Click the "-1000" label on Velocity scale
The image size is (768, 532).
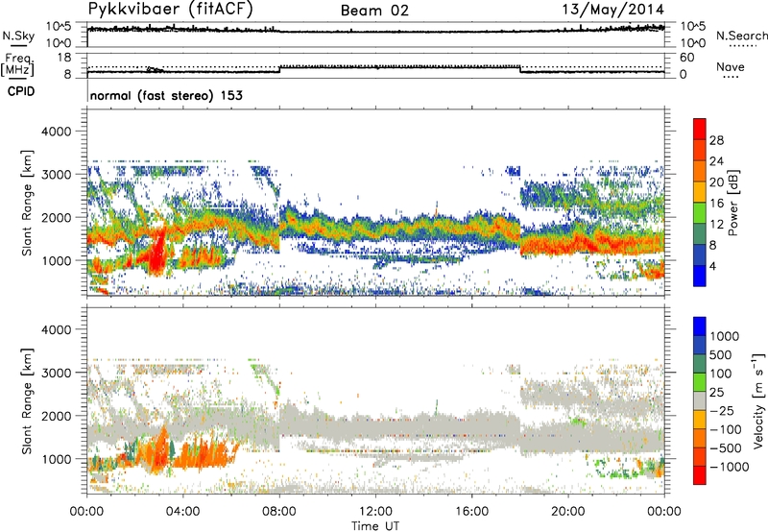(x=730, y=467)
